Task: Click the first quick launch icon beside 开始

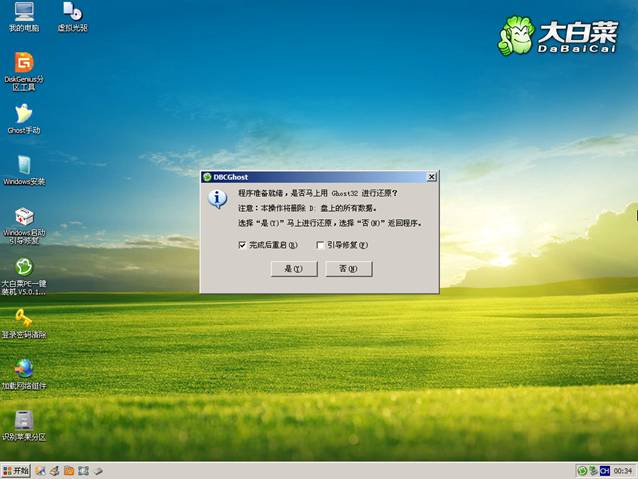Action: pos(41,470)
